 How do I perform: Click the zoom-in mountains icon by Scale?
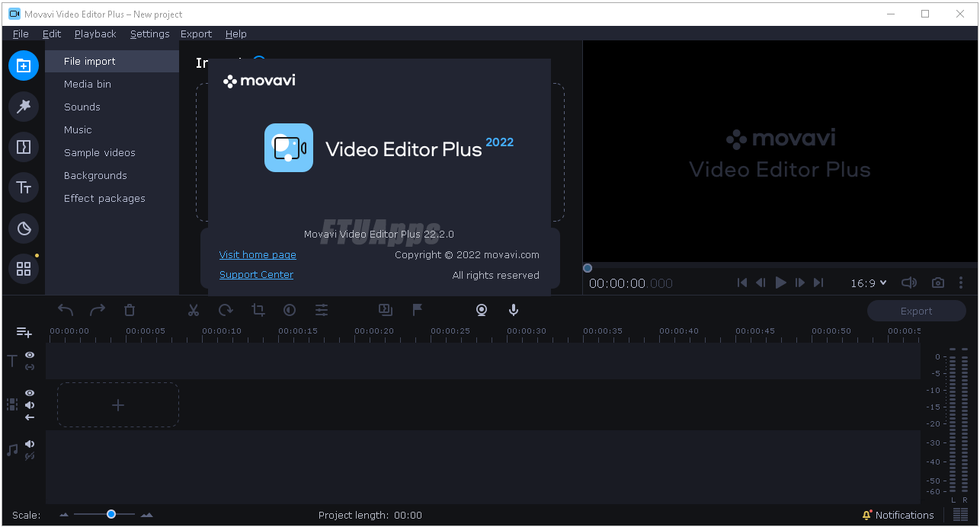tap(146, 515)
